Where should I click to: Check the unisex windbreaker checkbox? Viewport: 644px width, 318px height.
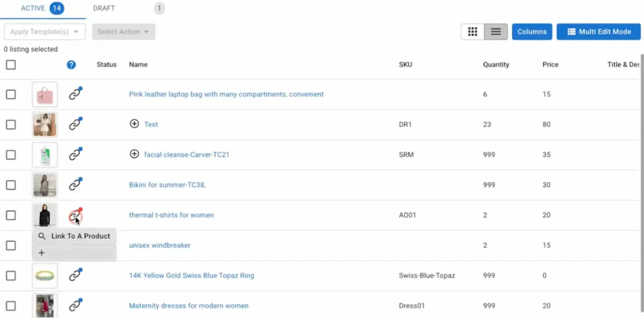click(x=11, y=245)
